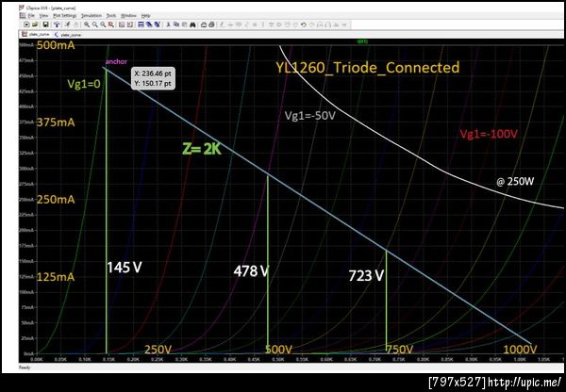The height and width of the screenshot is (392, 566).
Task: Click the Save floppy disk icon
Action: pyautogui.click(x=45, y=24)
